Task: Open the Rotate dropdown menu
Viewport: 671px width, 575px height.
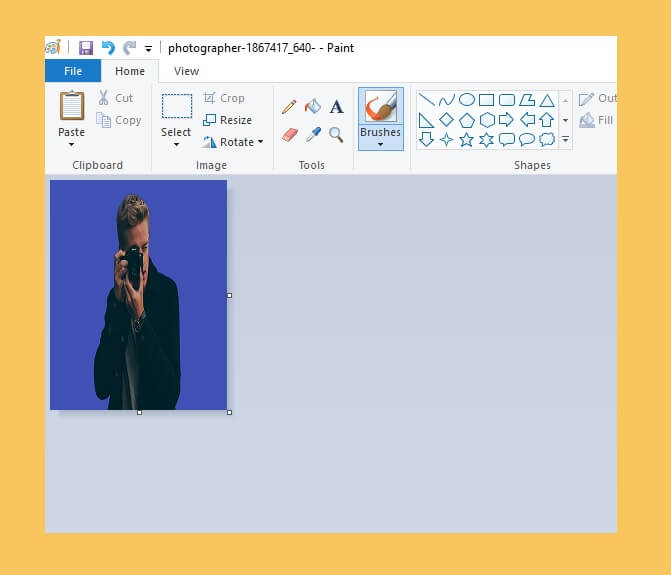Action: pyautogui.click(x=233, y=142)
